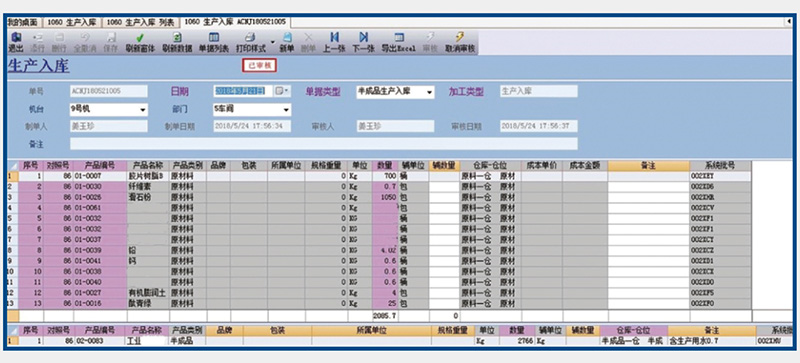The width and height of the screenshot is (800, 363).
Task: Switch to the 我的桌面 tab
Action: point(22,22)
